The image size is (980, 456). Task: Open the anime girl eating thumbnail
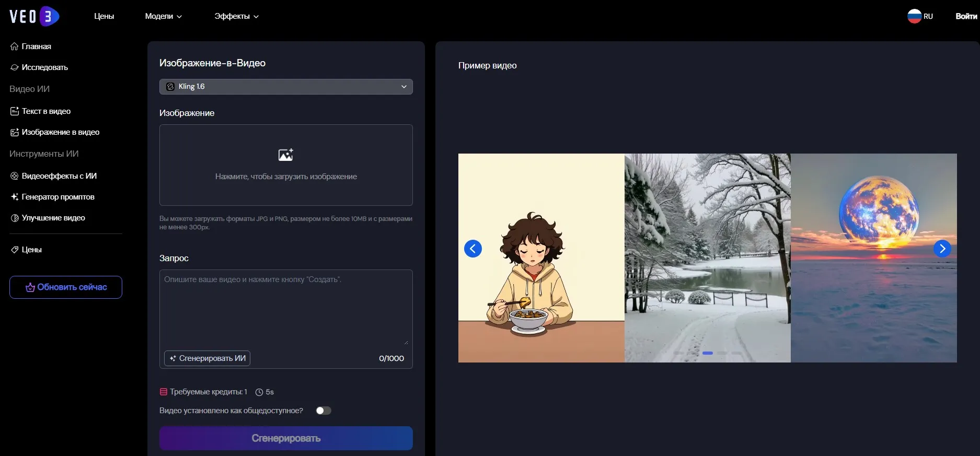pos(541,258)
